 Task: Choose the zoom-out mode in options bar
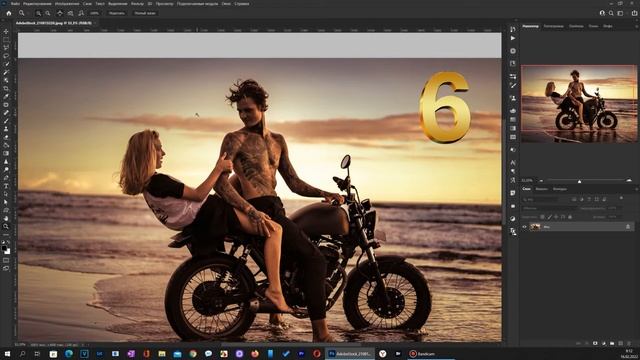click(x=48, y=13)
